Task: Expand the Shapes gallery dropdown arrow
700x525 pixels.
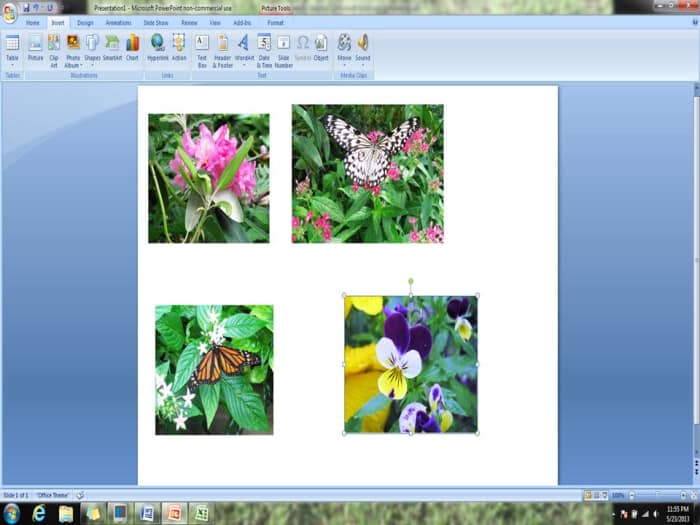Action: [x=92, y=65]
